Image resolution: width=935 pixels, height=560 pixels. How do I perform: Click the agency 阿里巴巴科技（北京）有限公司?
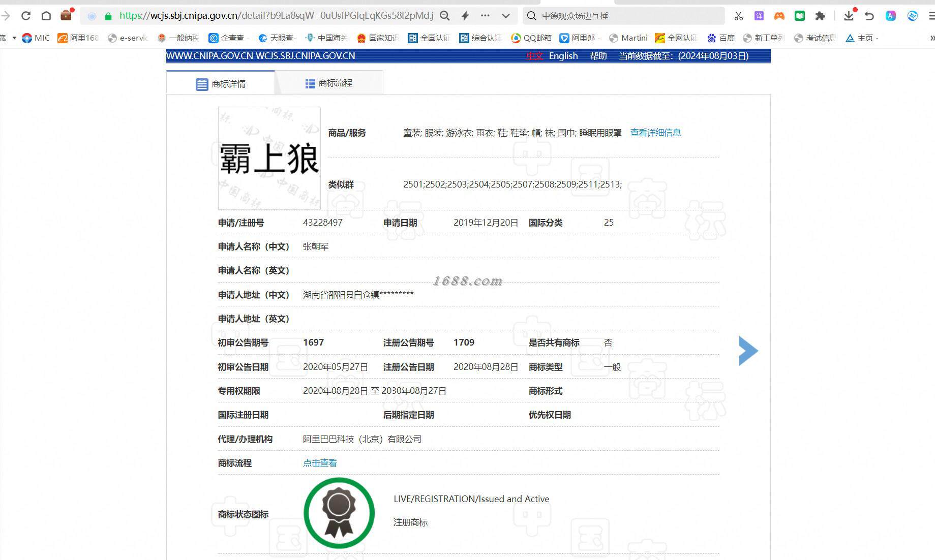(363, 439)
